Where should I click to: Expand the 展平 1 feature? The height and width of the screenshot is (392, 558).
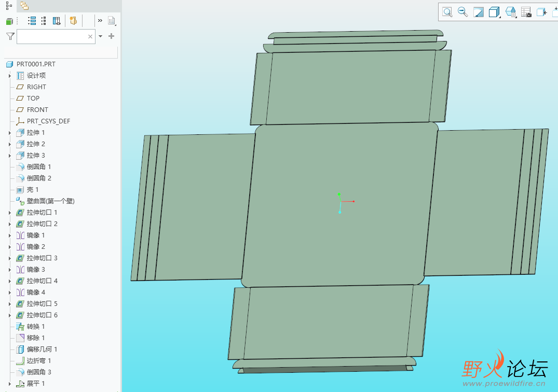point(10,384)
